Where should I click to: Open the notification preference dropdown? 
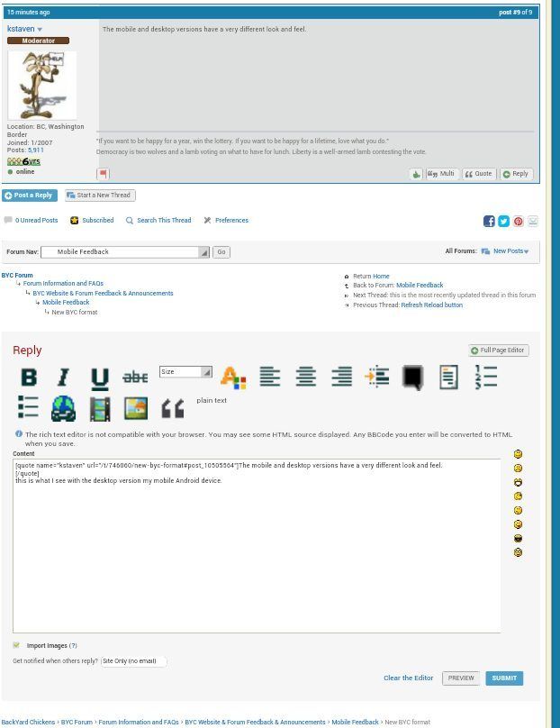133,661
